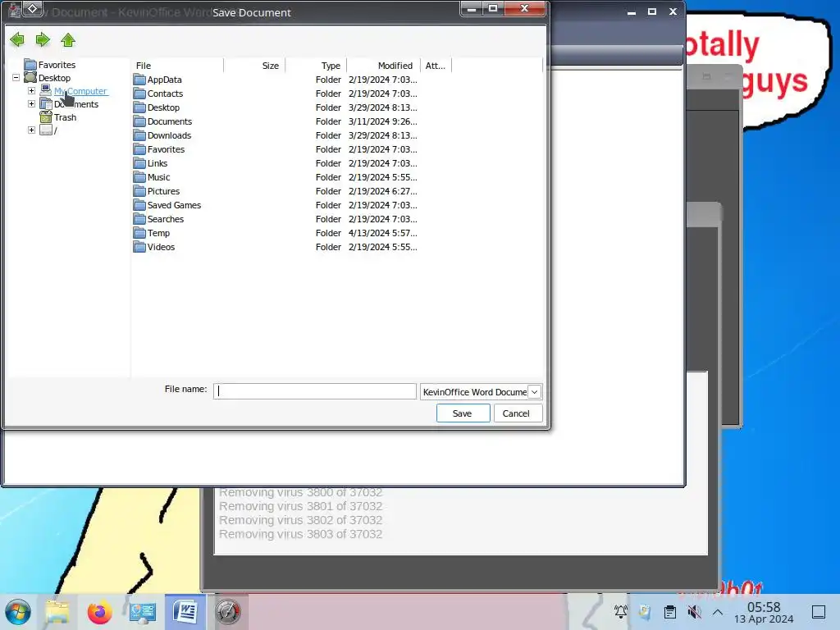Select the Contacts folder icon

139,94
